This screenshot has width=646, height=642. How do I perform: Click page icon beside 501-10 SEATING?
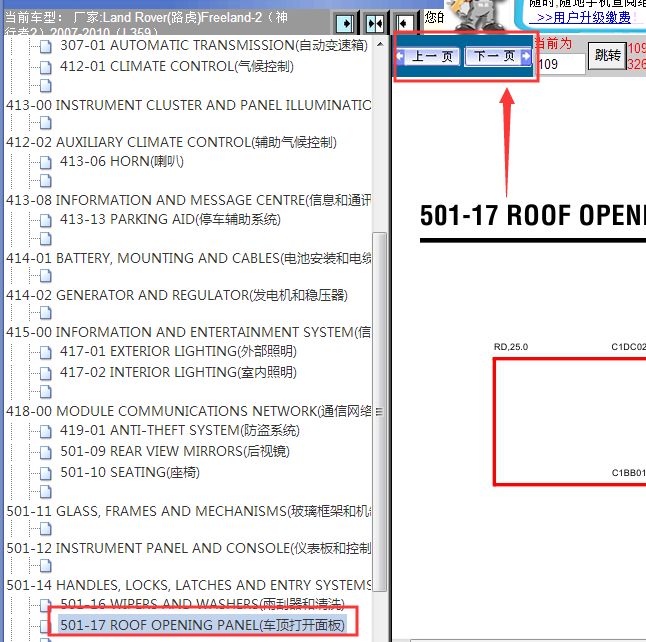click(46, 474)
